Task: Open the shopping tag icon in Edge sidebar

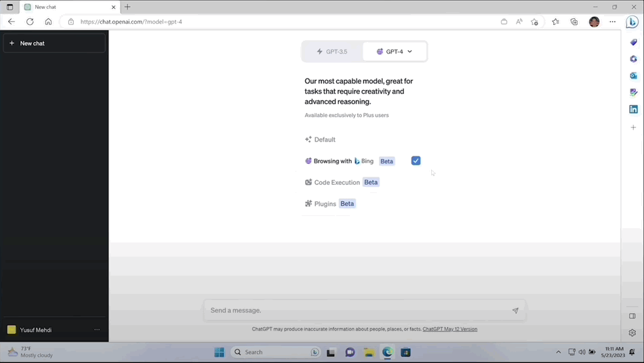Action: (x=633, y=42)
